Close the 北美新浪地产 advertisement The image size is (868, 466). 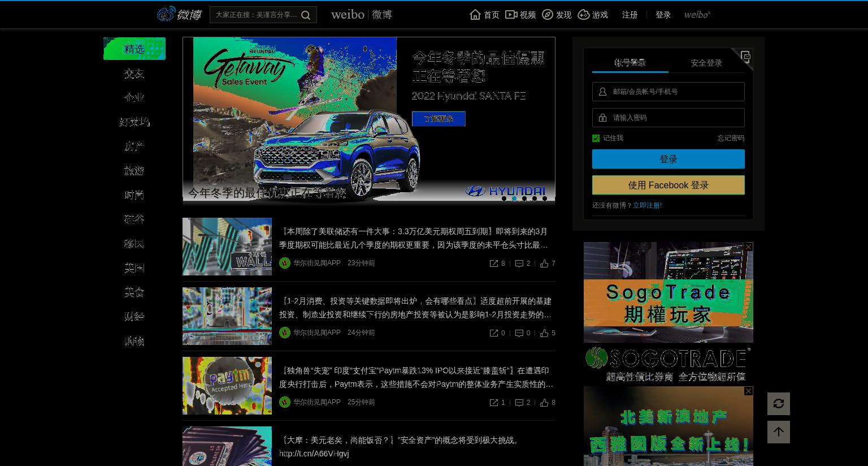749,391
